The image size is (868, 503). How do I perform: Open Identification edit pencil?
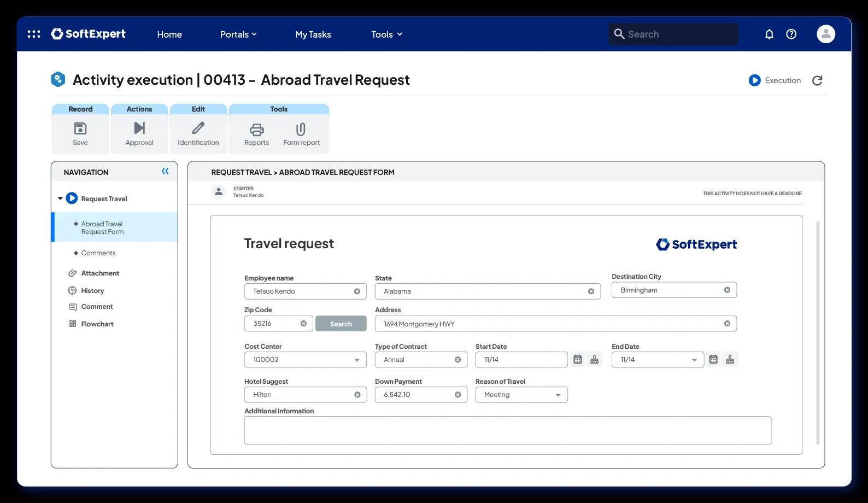pyautogui.click(x=198, y=128)
